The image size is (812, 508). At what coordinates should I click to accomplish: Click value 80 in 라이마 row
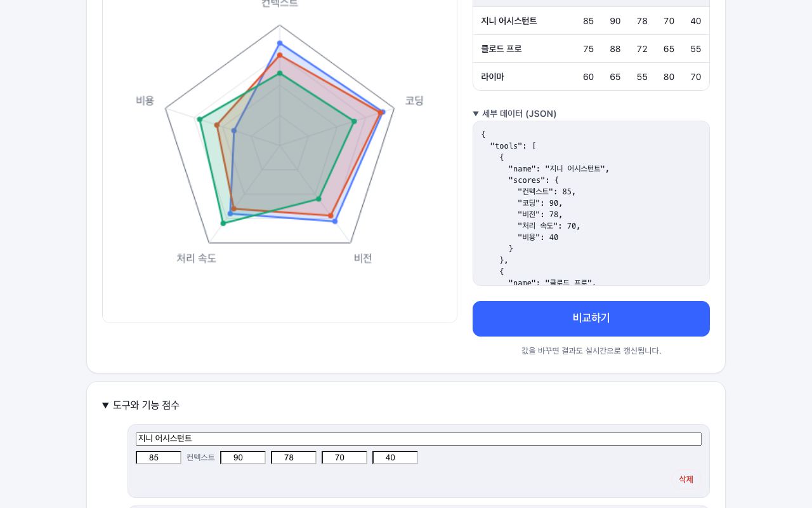coord(669,77)
